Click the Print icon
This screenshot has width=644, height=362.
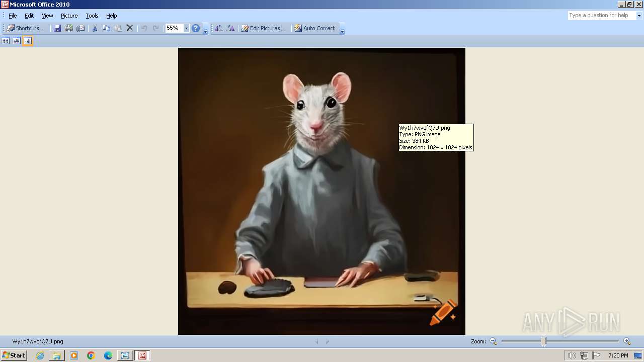(69, 28)
